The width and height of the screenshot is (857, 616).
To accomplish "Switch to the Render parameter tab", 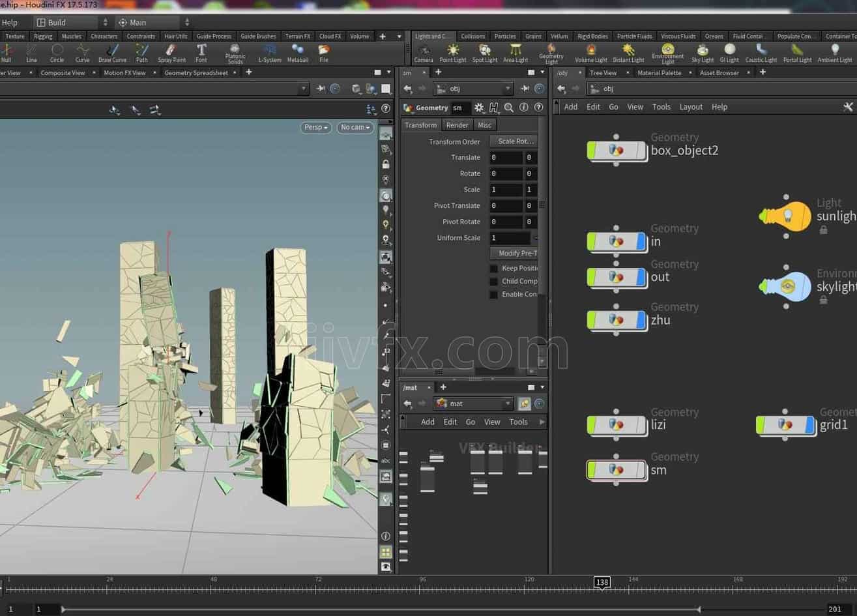I will pyautogui.click(x=457, y=125).
